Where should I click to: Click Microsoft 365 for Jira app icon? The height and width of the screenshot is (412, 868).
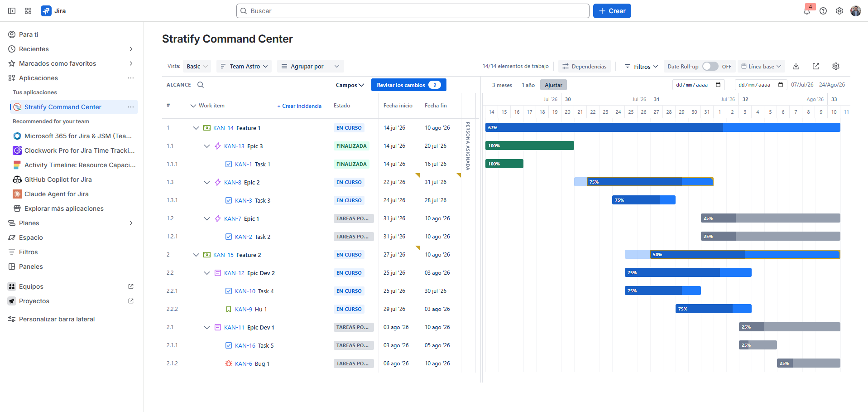17,136
